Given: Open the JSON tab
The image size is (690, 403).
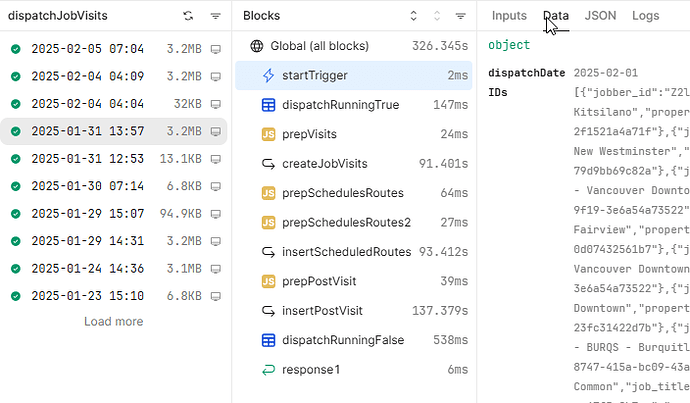Looking at the screenshot, I should 600,16.
